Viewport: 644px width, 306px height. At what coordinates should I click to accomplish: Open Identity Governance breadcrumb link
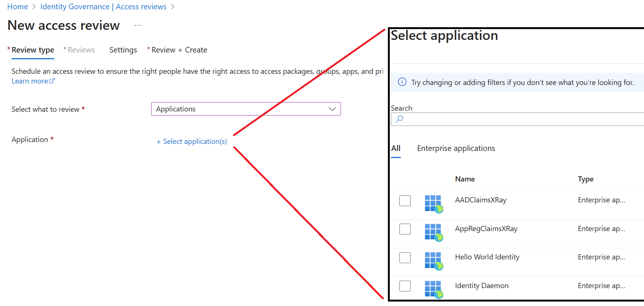[x=75, y=7]
